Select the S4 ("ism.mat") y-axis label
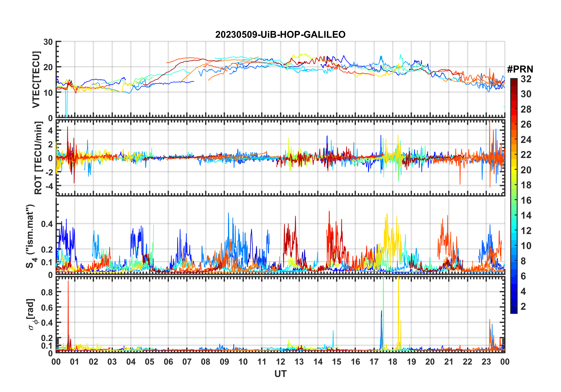The height and width of the screenshot is (392, 561). coord(31,236)
